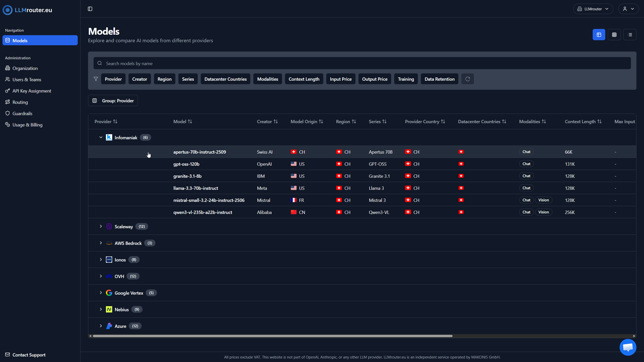This screenshot has width=644, height=362.
Task: Collapse the Infomaniak provider group
Action: (101, 138)
